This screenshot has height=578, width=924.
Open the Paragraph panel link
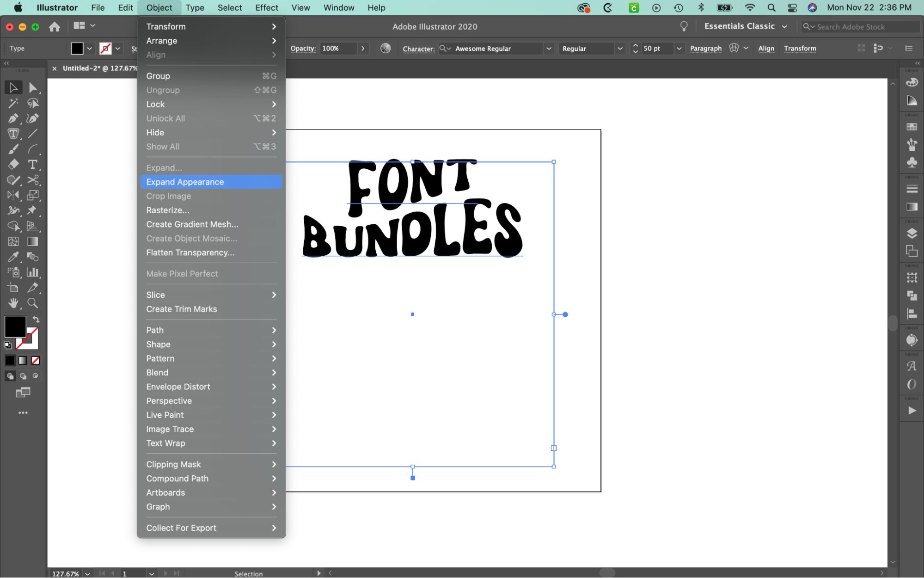click(705, 48)
